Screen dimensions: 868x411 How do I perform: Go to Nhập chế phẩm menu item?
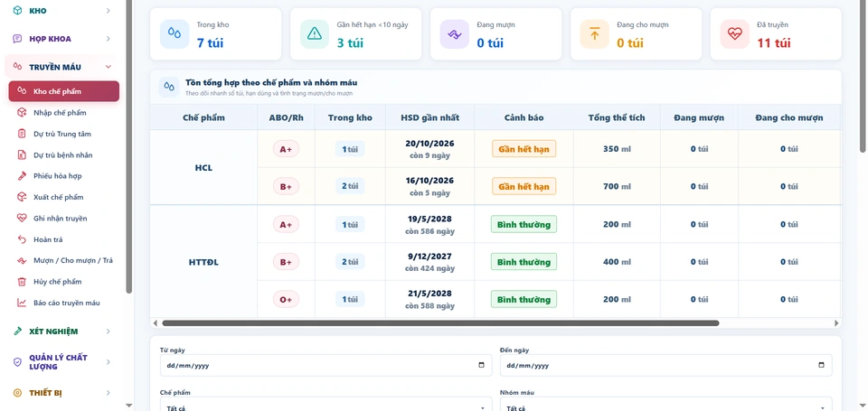(63, 113)
